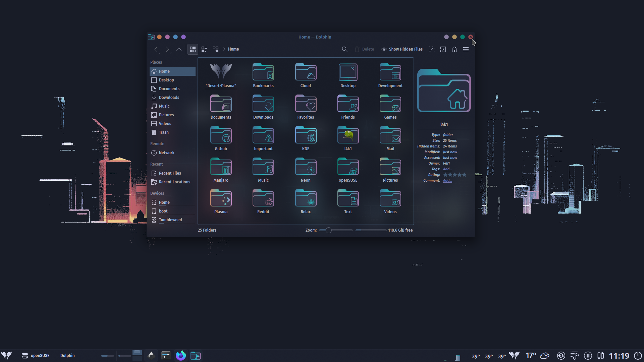Open Recent Files in sidebar
This screenshot has height=362, width=644.
tap(172, 173)
